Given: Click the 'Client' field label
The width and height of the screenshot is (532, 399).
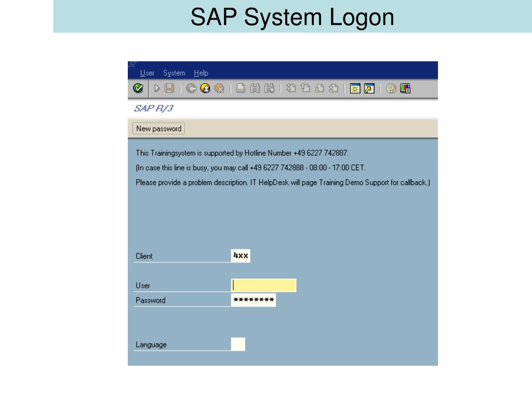Looking at the screenshot, I should tap(144, 256).
